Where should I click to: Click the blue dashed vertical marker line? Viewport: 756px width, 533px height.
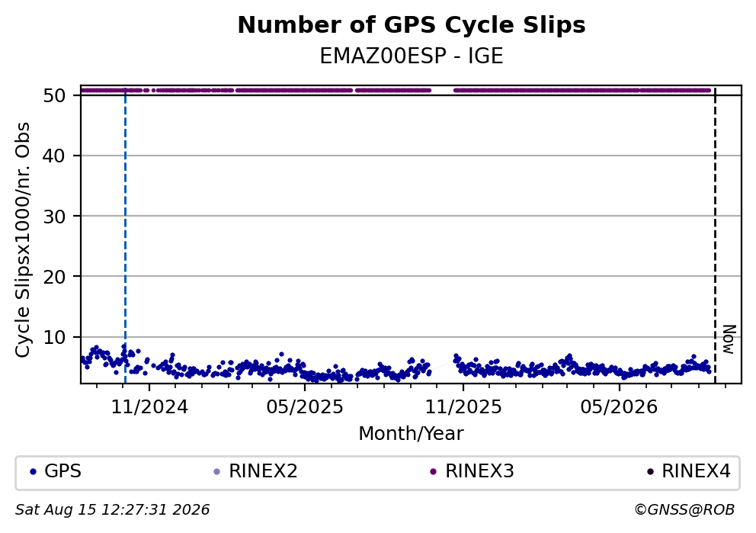tap(125, 234)
